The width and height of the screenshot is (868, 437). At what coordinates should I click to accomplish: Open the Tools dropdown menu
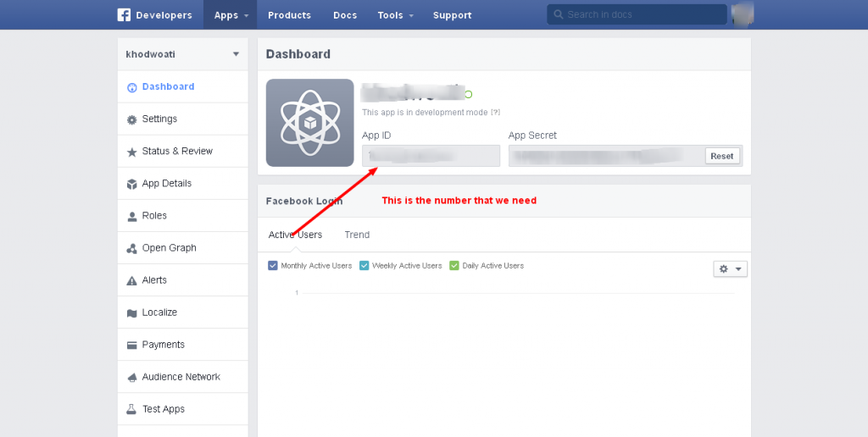pyautogui.click(x=395, y=15)
